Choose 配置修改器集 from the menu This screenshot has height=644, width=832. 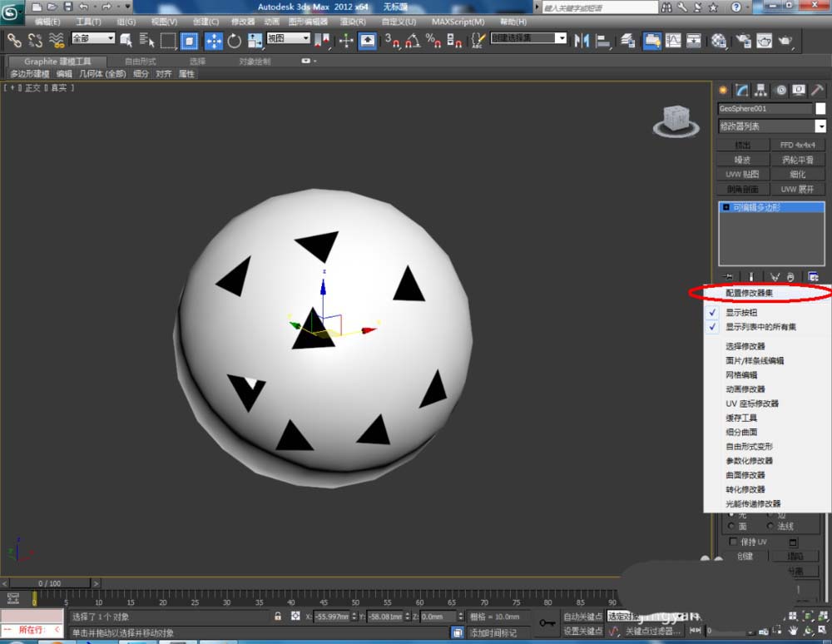click(x=749, y=293)
